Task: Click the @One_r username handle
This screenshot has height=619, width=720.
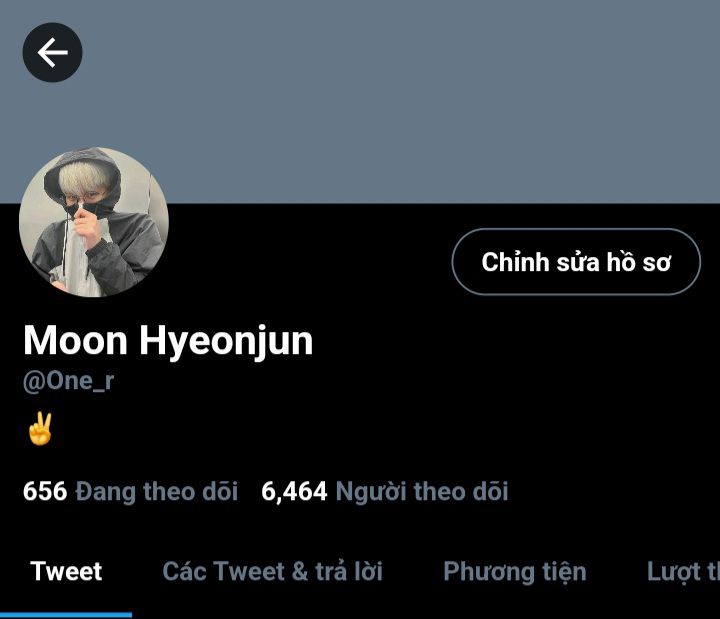Action: pyautogui.click(x=68, y=381)
